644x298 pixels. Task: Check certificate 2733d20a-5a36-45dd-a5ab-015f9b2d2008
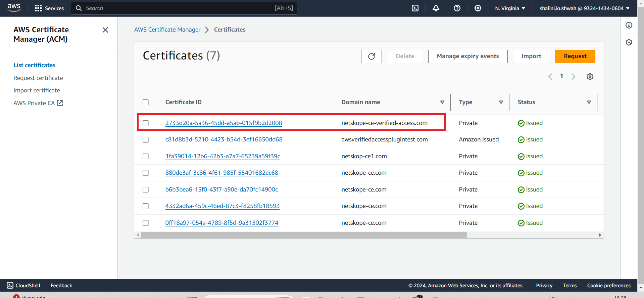[x=146, y=123]
